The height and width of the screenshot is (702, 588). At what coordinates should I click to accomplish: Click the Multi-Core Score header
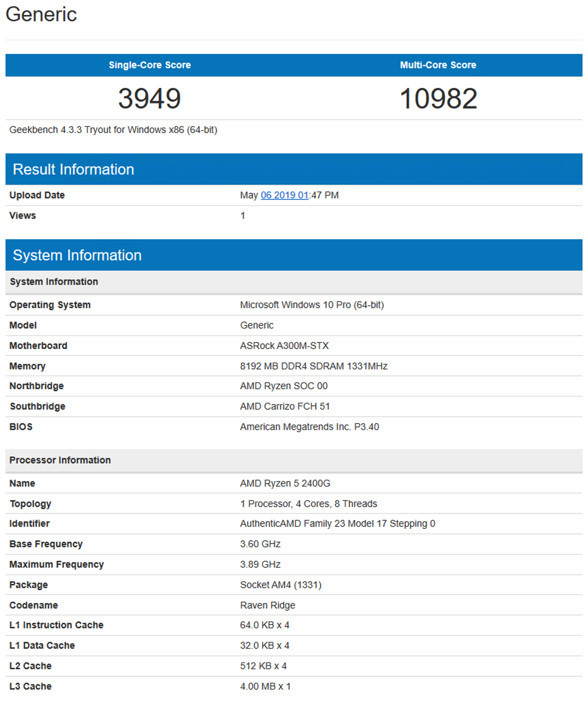[438, 65]
